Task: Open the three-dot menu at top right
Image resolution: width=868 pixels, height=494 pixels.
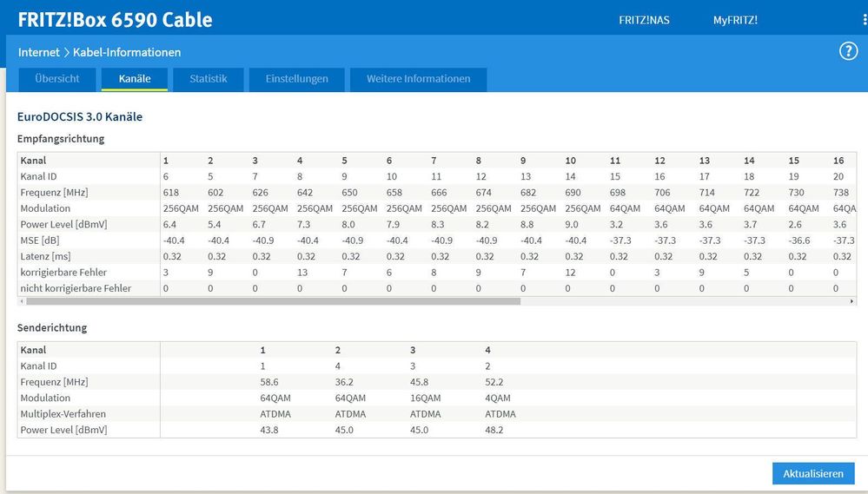Action: 865,20
